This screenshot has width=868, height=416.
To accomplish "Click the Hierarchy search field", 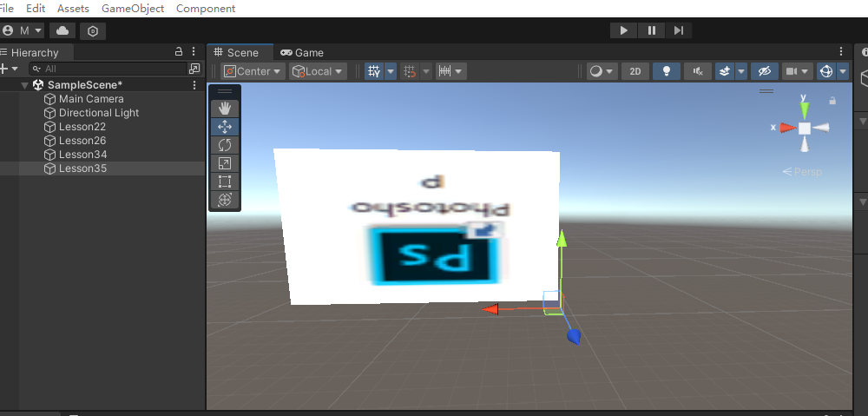I will (x=109, y=69).
